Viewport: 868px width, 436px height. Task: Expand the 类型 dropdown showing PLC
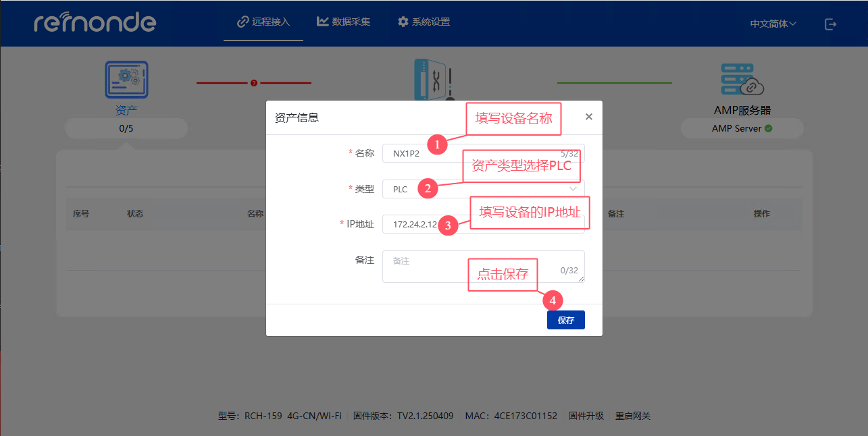[484, 189]
